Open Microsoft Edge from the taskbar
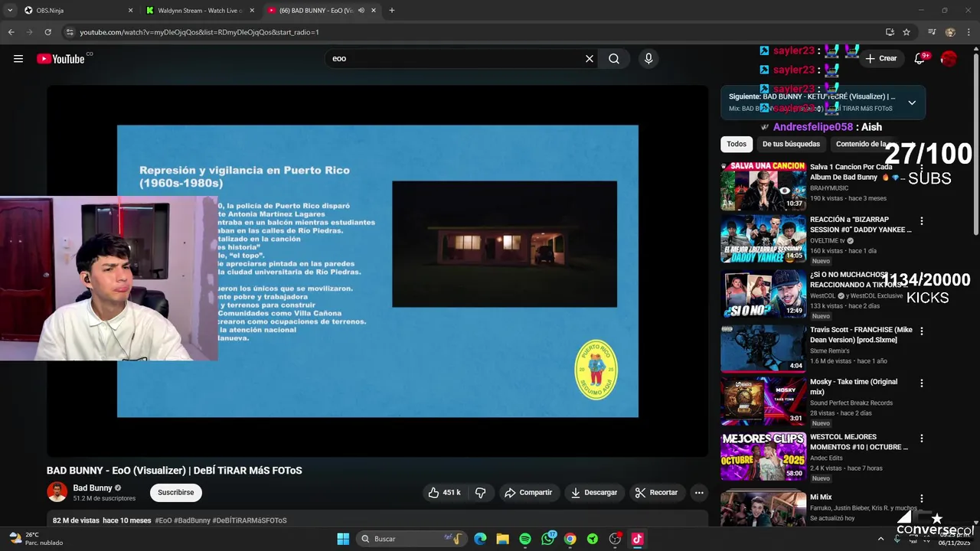Viewport: 980px width, 551px height. tap(480, 539)
